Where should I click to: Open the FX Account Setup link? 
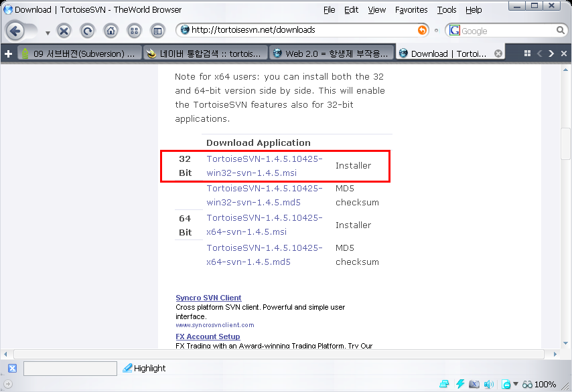click(208, 336)
